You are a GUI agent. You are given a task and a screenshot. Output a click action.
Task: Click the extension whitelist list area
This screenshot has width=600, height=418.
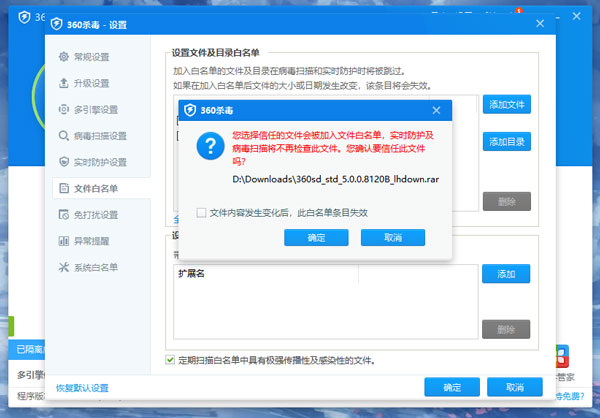tap(326, 302)
